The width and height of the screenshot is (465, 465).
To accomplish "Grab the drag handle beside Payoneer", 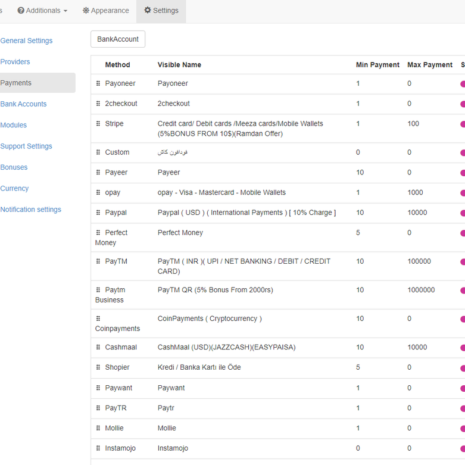I will coord(98,83).
